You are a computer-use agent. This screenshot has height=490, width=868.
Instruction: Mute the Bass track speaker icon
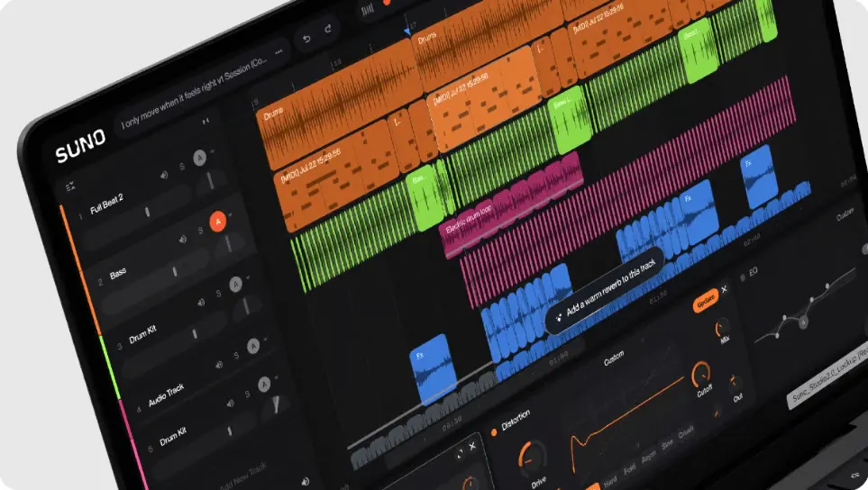(x=182, y=239)
